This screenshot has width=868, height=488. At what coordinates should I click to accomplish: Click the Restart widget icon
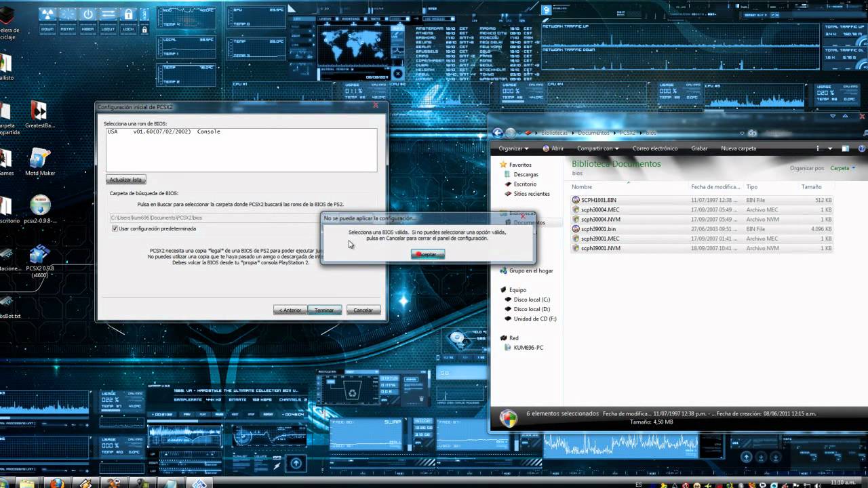[68, 14]
